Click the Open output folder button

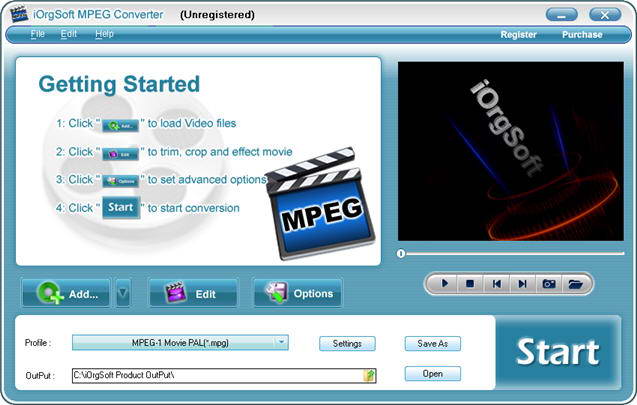click(433, 374)
